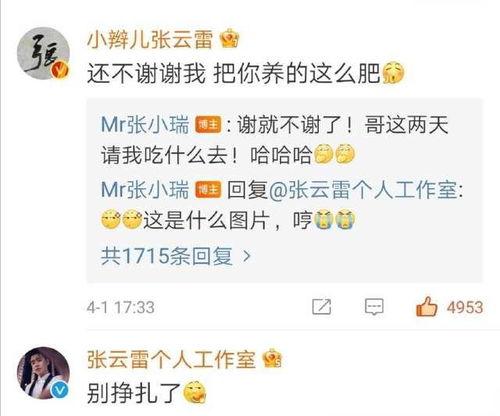
Task: Tap the 4953 like count
Action: click(x=465, y=307)
